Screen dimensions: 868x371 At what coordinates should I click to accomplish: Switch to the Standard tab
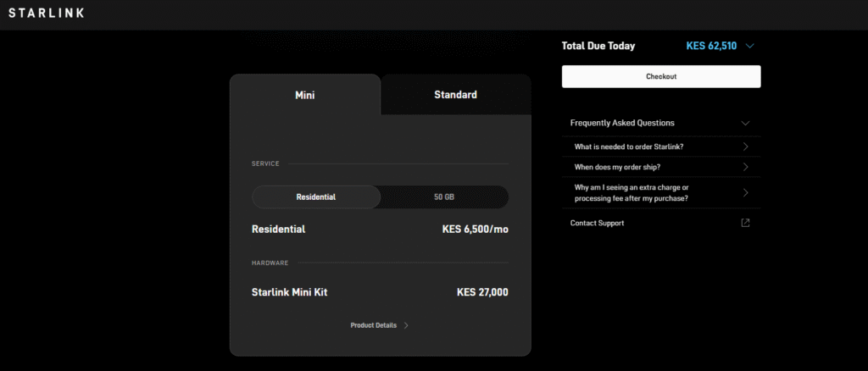coord(455,95)
